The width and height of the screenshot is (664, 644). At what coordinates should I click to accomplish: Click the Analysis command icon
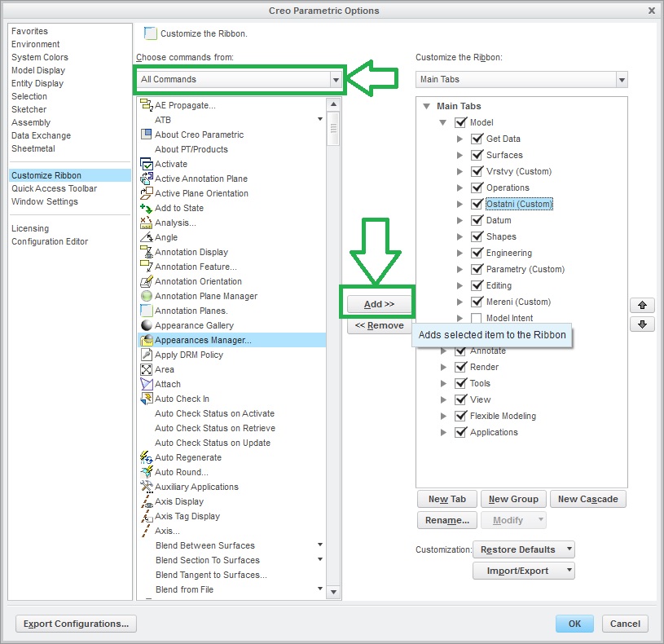[146, 223]
